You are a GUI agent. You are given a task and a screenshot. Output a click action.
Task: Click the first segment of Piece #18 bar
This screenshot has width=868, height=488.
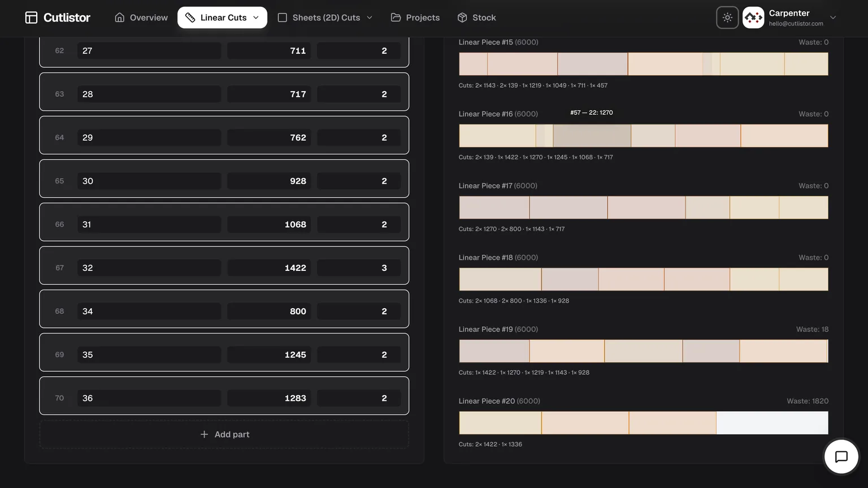(x=500, y=279)
